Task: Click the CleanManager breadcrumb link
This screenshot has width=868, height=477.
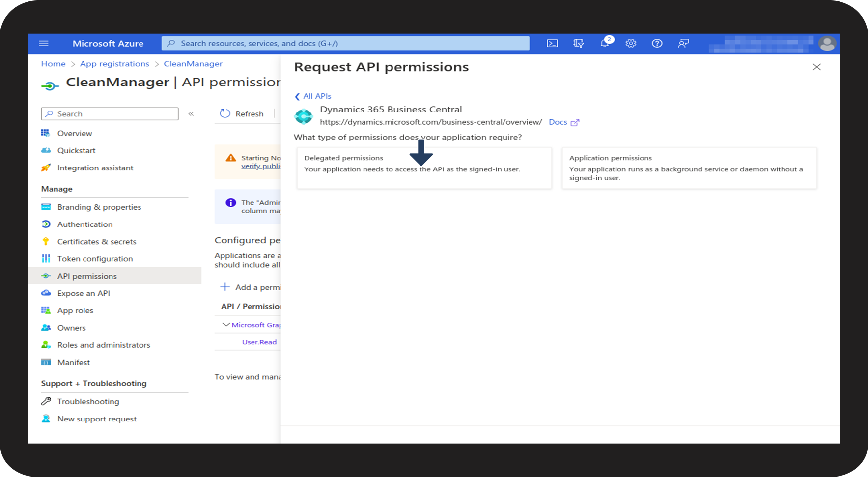Action: [x=193, y=64]
